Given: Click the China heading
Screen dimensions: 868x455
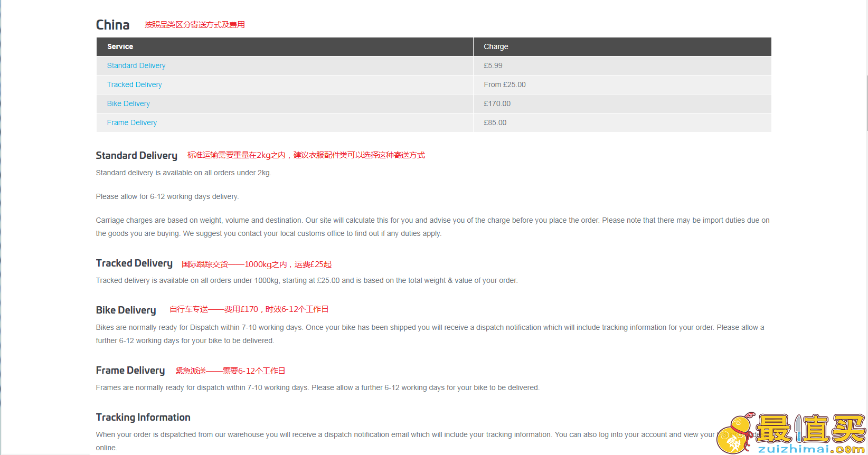Looking at the screenshot, I should point(112,25).
